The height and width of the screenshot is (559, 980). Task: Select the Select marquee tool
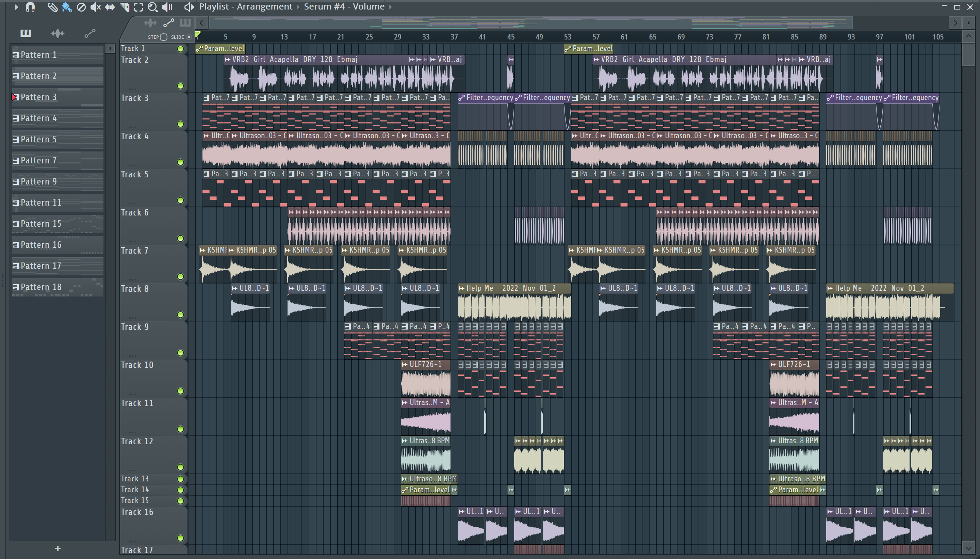138,7
